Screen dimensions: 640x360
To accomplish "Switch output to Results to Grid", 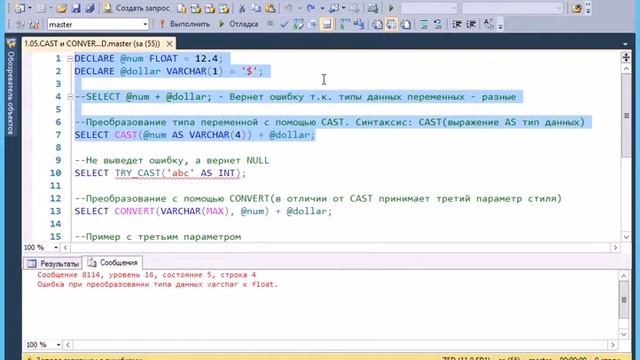I will 391,24.
